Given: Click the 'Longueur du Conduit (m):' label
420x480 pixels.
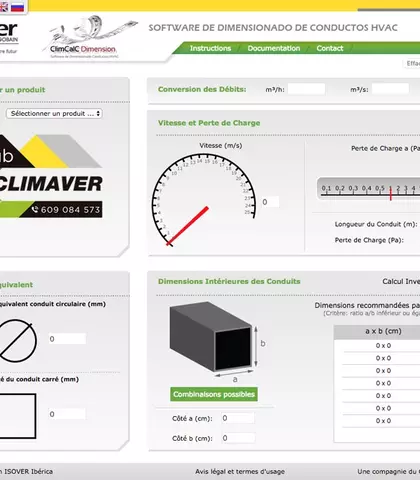Looking at the screenshot, I should tap(376, 224).
